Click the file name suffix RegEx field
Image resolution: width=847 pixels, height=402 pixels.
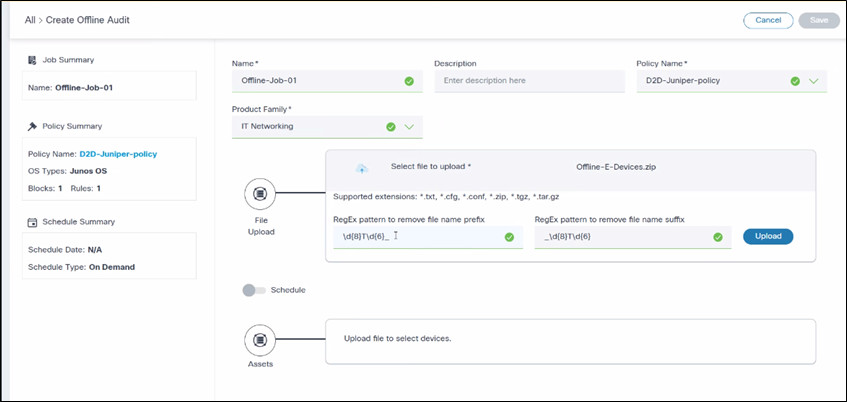pyautogui.click(x=620, y=237)
